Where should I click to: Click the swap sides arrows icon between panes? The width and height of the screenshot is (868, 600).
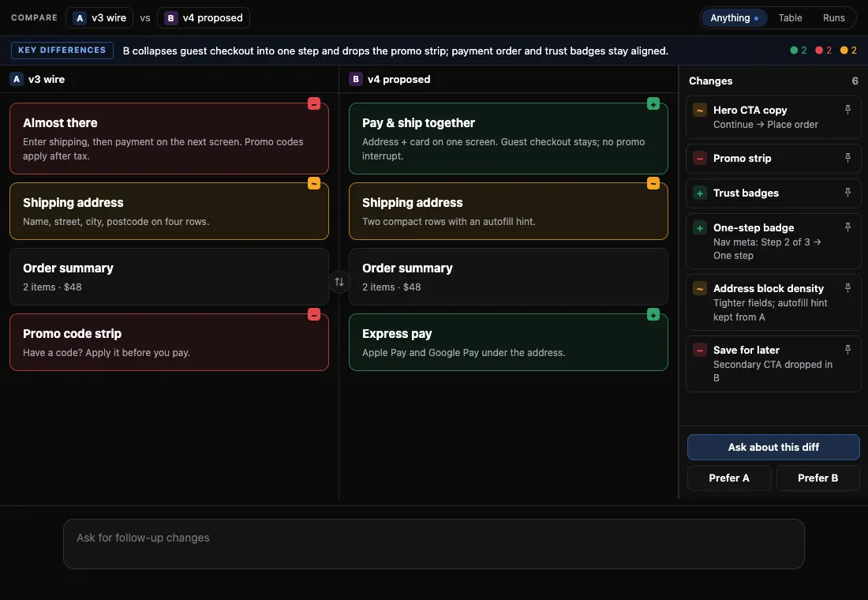coord(339,282)
